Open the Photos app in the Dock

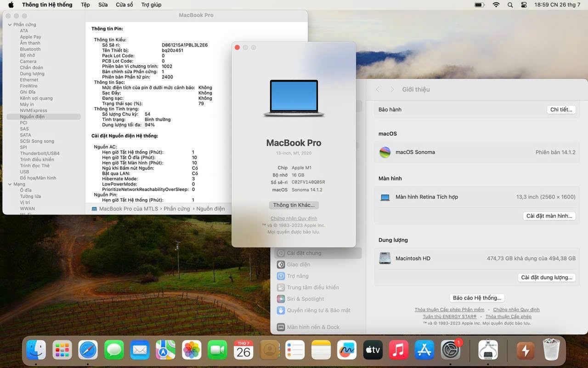pos(192,350)
